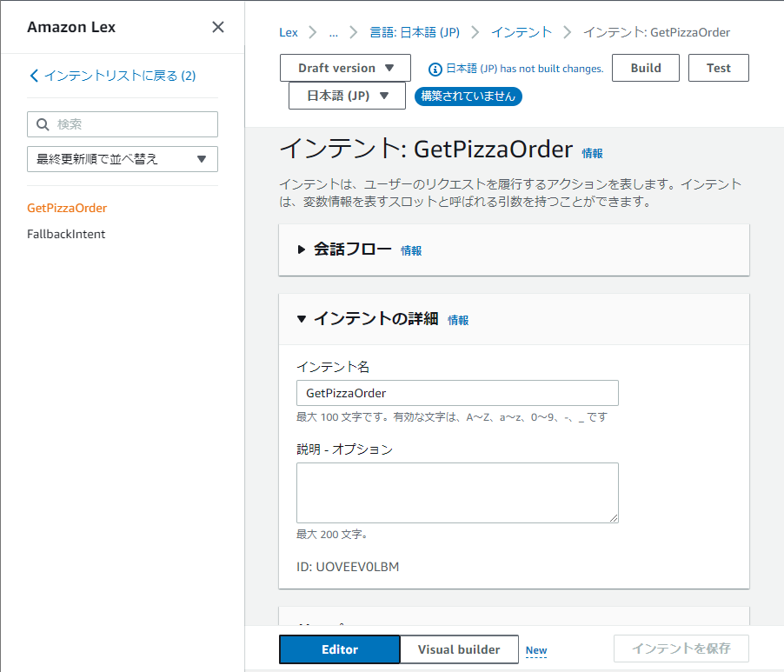Image resolution: width=784 pixels, height=672 pixels.
Task: Close the Amazon Lex navigation panel
Action: click(x=218, y=27)
